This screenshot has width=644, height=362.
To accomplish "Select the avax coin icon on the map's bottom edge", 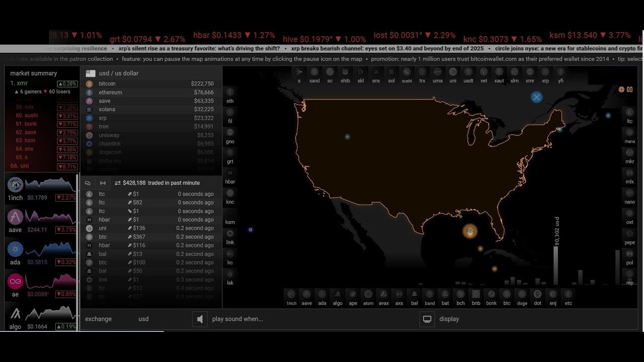I will pos(384,294).
